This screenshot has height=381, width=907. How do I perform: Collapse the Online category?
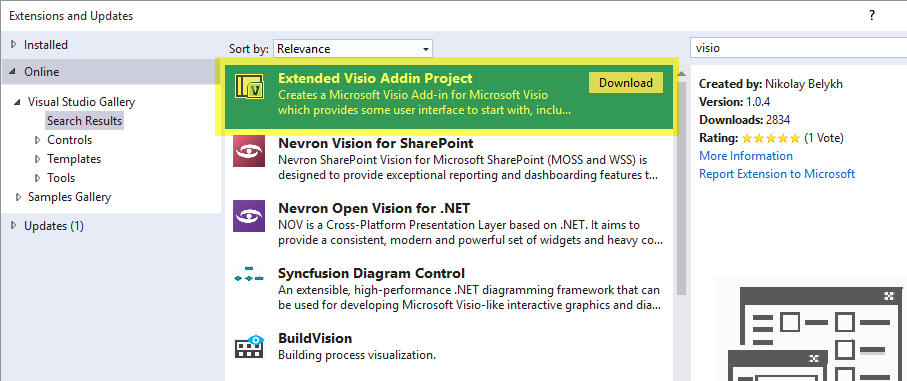click(x=14, y=72)
